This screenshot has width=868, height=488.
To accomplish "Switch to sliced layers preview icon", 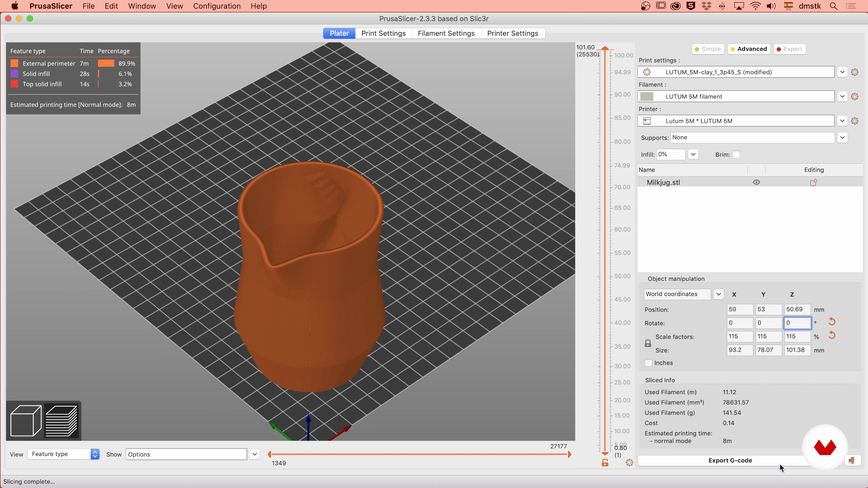I will coord(62,421).
